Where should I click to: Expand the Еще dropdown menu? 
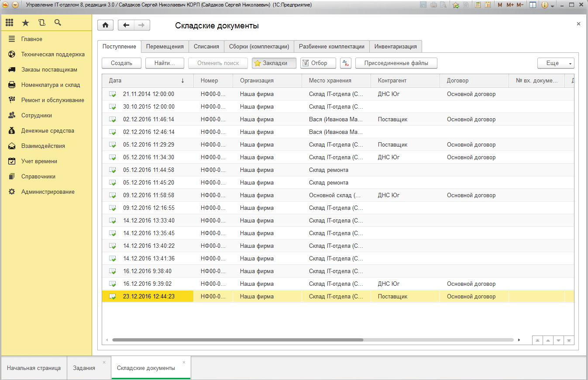pos(555,63)
